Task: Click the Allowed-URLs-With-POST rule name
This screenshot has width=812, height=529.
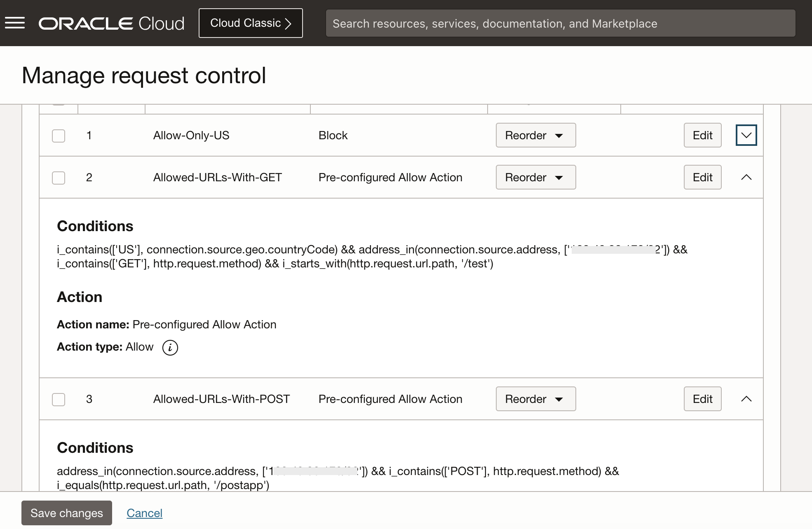Action: point(221,399)
